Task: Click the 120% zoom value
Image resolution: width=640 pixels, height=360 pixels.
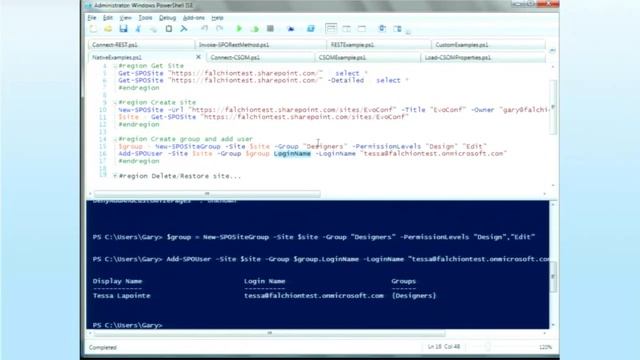Action: pos(545,347)
